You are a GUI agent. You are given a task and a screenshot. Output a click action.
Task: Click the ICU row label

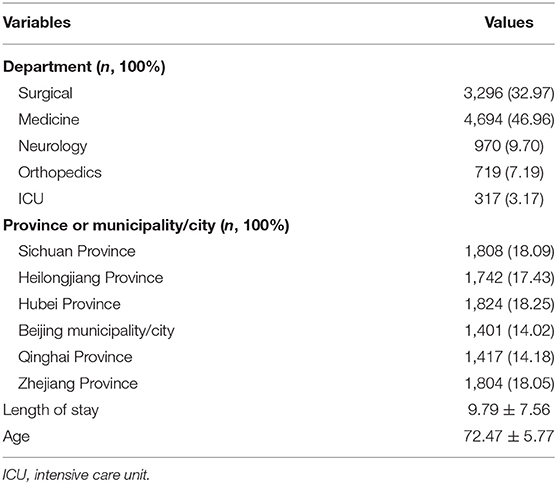(x=31, y=199)
